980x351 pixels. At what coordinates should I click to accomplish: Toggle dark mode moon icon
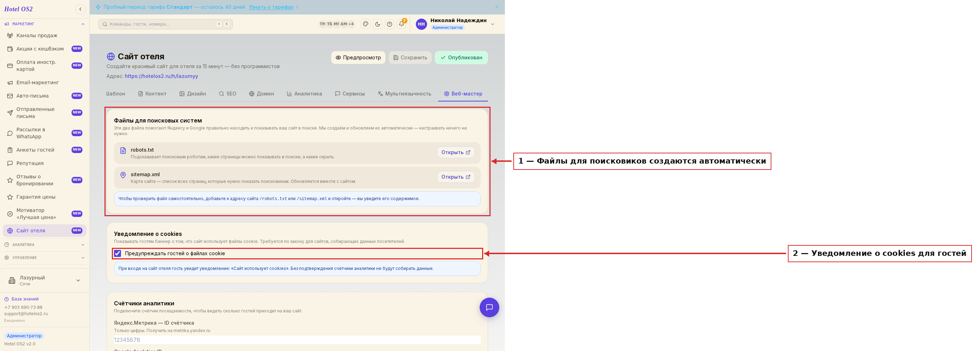tap(377, 24)
